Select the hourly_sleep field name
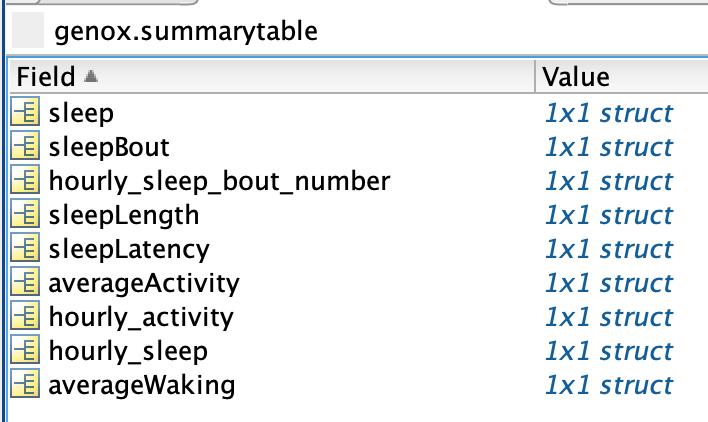This screenshot has width=708, height=422. 128,352
